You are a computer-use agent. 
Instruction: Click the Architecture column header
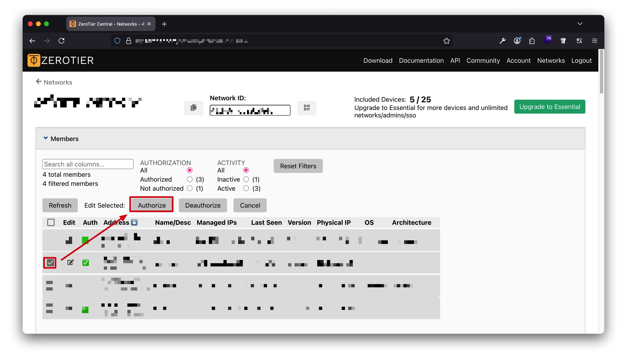point(411,222)
